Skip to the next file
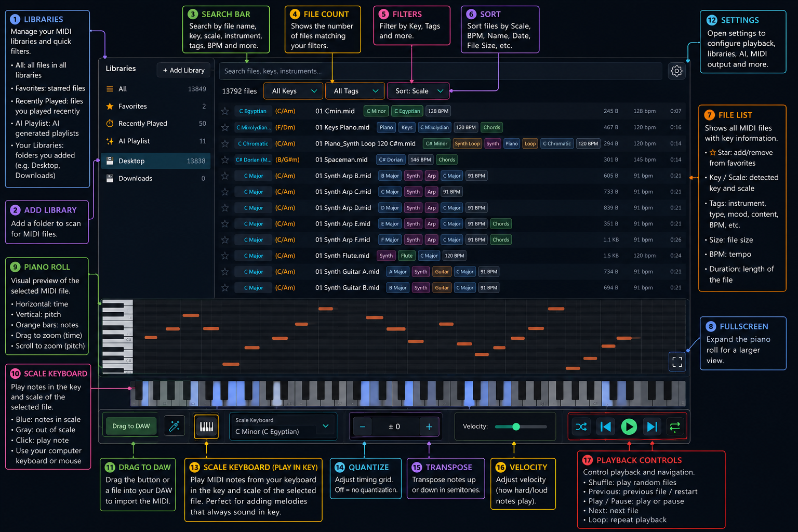 tap(652, 427)
